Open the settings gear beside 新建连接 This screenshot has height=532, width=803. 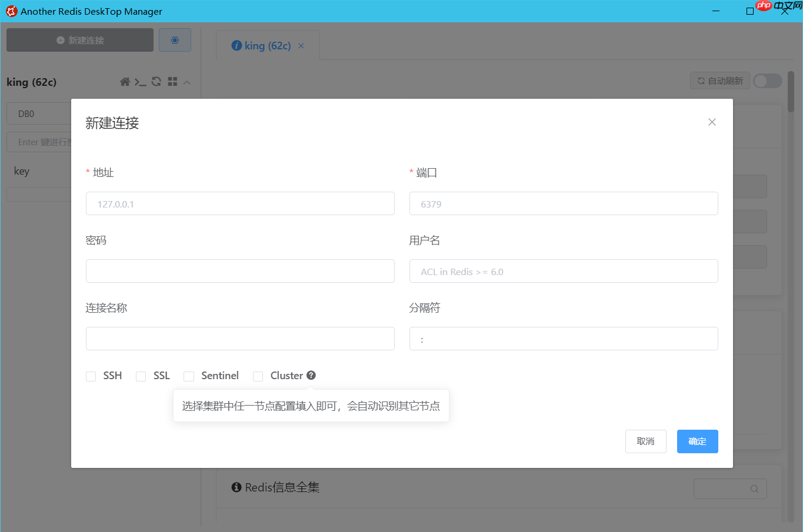pyautogui.click(x=175, y=39)
